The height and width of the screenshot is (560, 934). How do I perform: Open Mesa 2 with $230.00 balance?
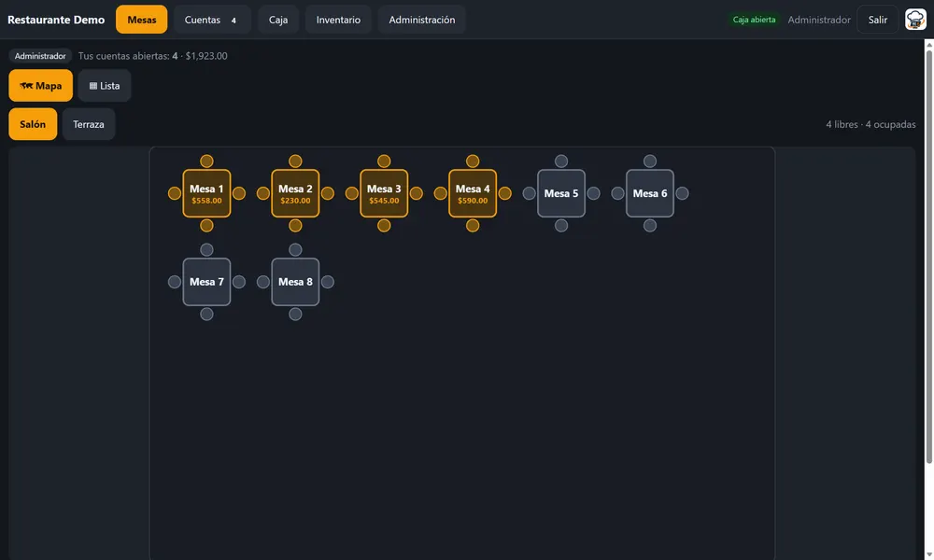[x=295, y=193]
